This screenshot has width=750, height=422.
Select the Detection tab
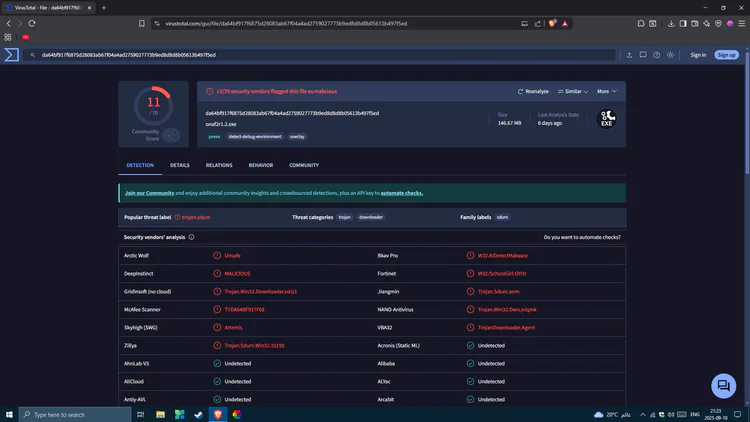pyautogui.click(x=140, y=165)
